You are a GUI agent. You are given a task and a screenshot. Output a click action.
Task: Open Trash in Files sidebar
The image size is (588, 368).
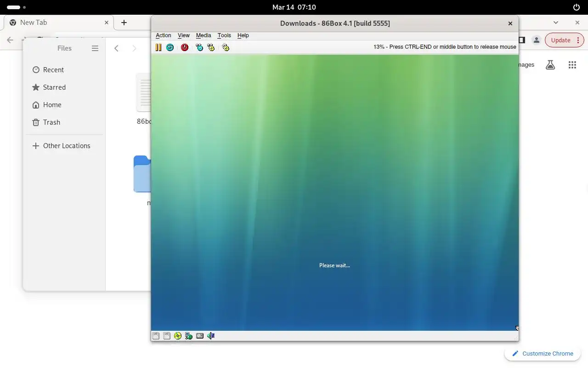click(x=64, y=122)
